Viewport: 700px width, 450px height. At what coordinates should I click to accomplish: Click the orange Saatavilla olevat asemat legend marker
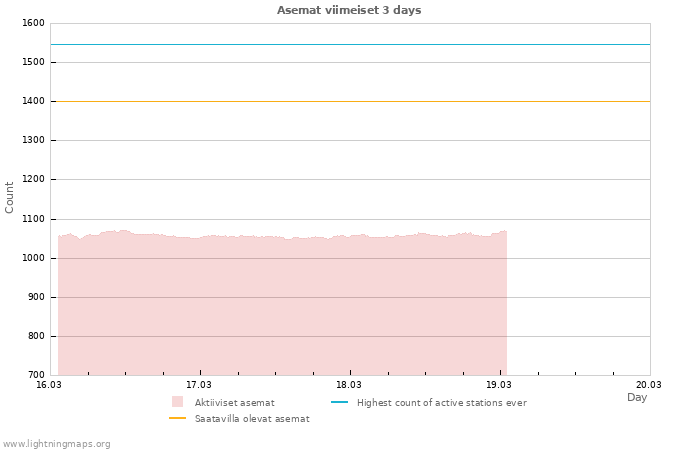click(177, 419)
